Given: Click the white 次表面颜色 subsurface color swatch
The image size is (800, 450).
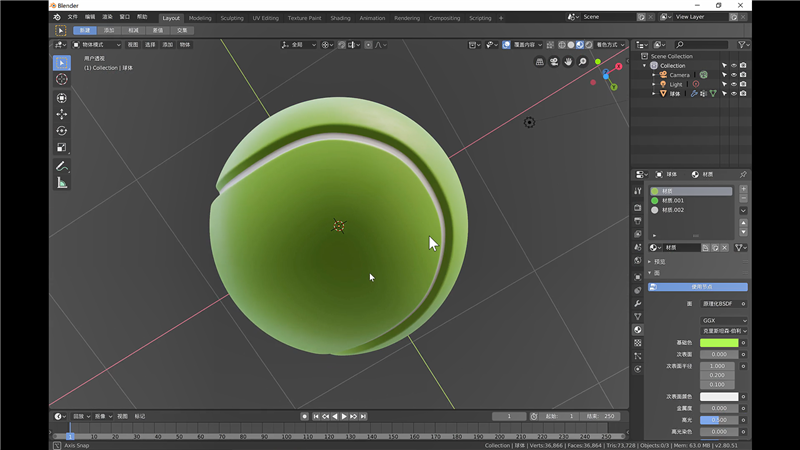Looking at the screenshot, I should click(719, 396).
